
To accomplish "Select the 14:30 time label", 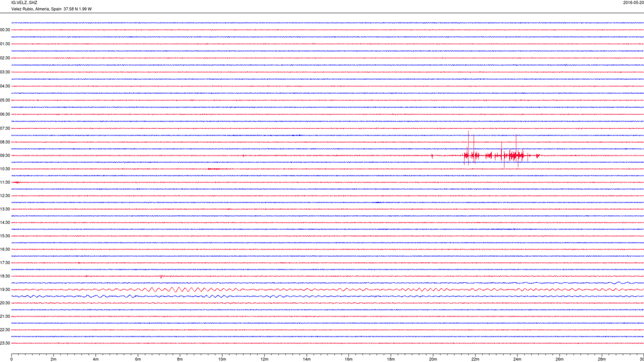I will (5, 223).
